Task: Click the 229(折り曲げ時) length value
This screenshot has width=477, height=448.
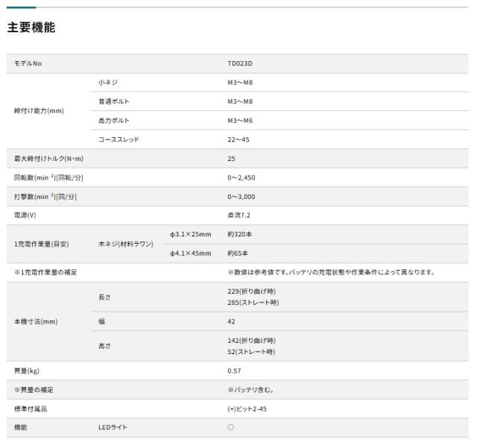Action: coord(252,291)
